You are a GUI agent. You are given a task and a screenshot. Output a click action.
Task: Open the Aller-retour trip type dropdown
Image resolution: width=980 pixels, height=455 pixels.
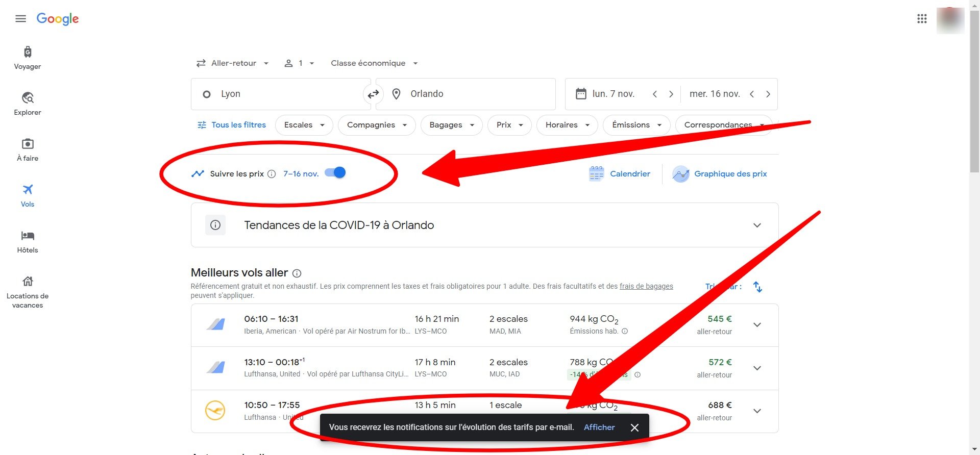pos(232,63)
